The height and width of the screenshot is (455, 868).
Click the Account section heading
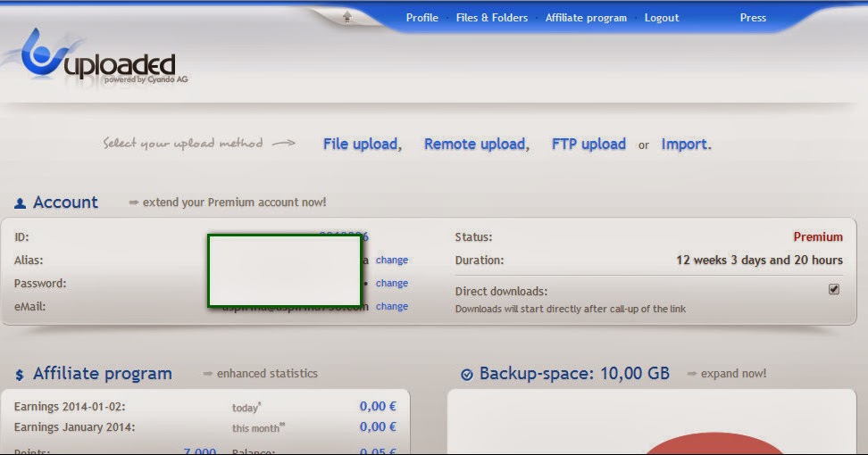coord(65,203)
